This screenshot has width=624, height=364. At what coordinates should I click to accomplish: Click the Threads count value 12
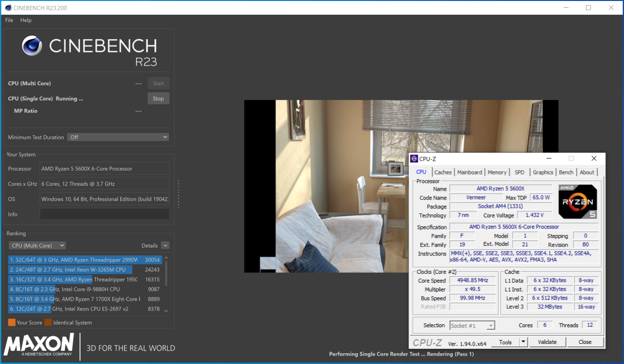(x=589, y=325)
